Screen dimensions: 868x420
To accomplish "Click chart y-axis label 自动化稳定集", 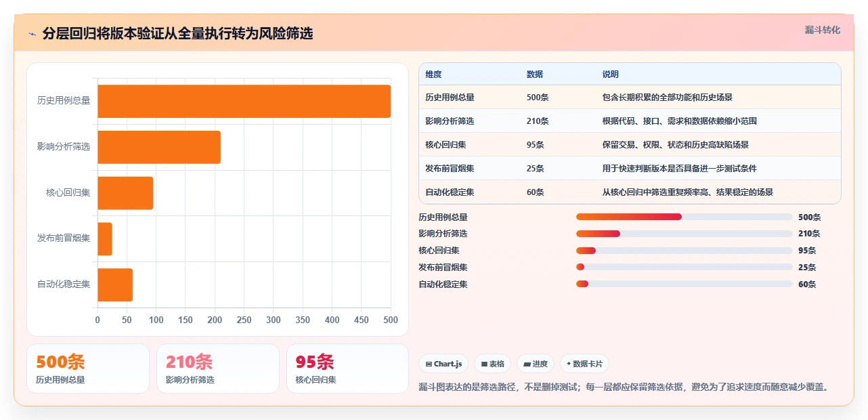I will 64,285.
